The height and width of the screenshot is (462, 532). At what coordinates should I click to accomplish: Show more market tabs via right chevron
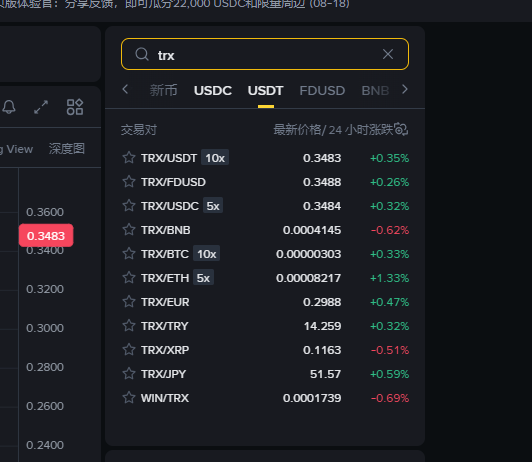(404, 90)
